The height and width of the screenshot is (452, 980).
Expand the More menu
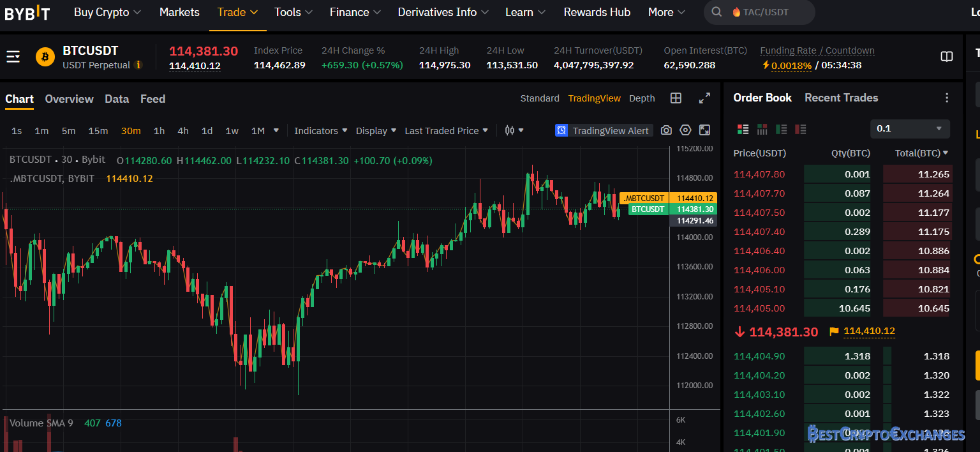667,12
